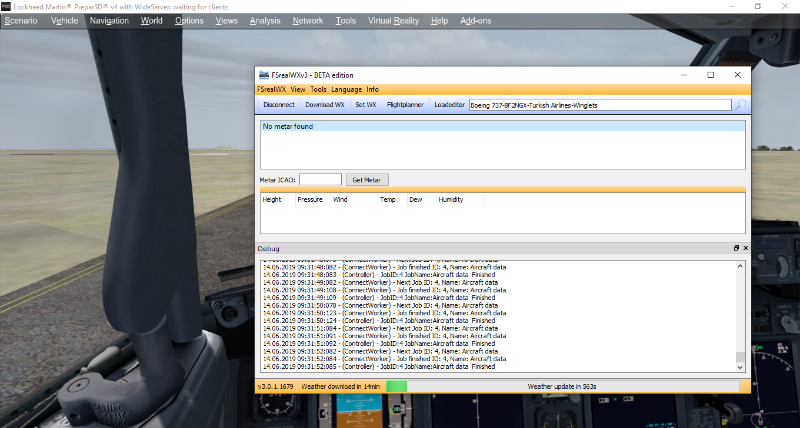800x428 pixels.
Task: Select the 'No metar found' row
Action: click(503, 127)
